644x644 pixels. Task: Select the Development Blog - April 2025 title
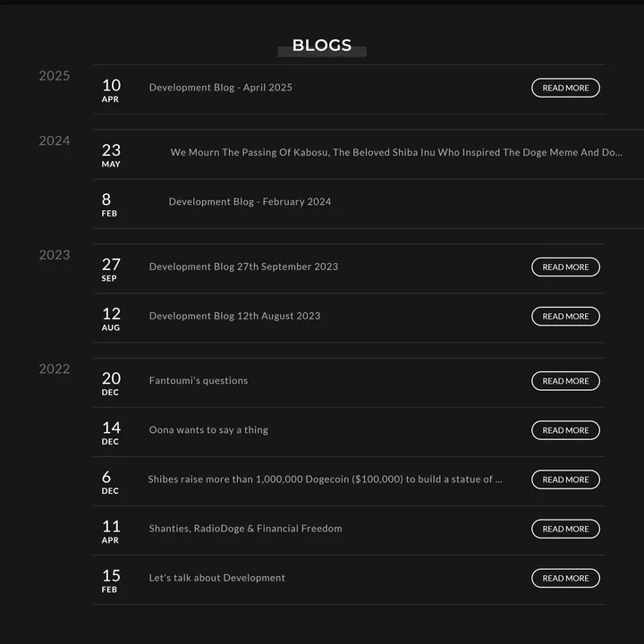click(x=220, y=88)
